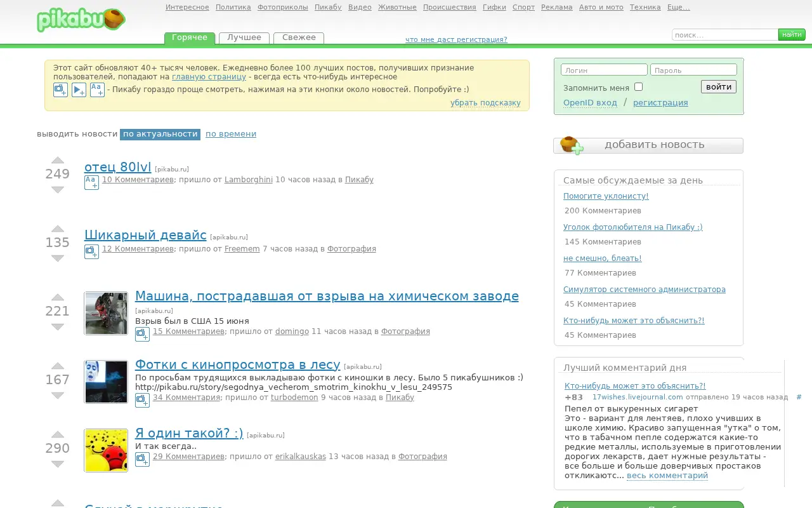Image resolution: width=812 pixels, height=508 pixels.
Task: Click 'добавить новость' button
Action: point(648,145)
